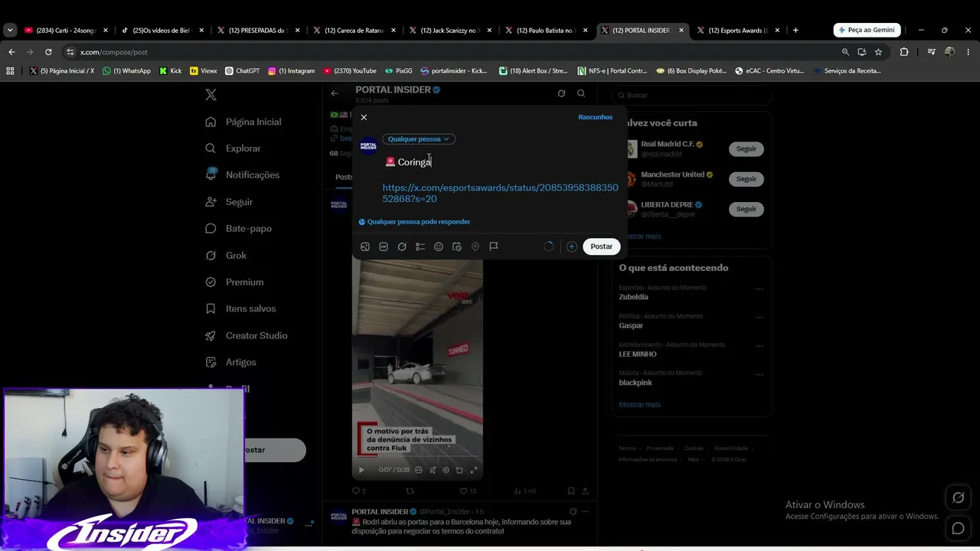Toggle captions on the video player
Screen dimensions: 980x551
pos(418,470)
